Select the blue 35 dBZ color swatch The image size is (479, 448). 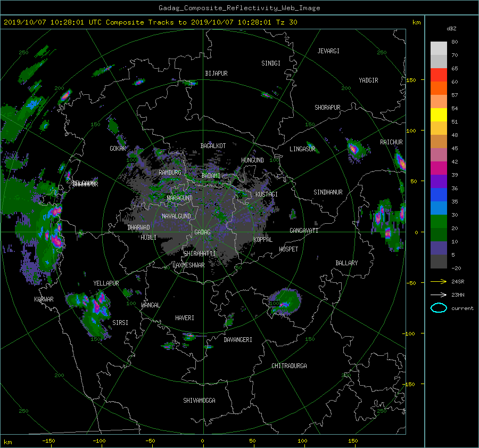pos(439,194)
